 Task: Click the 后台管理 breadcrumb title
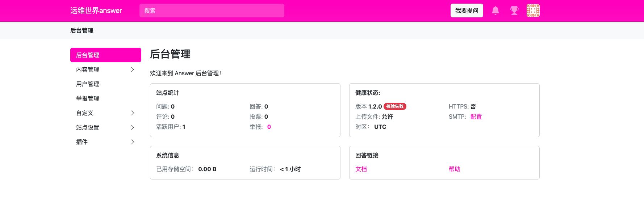(x=82, y=31)
